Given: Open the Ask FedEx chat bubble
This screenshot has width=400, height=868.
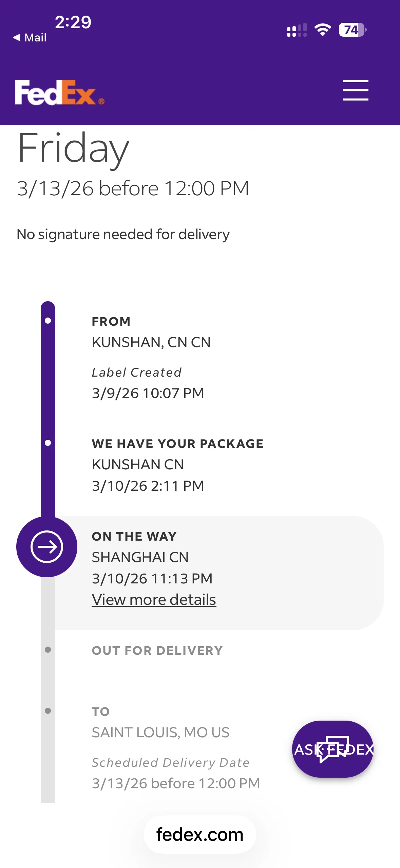Looking at the screenshot, I should coord(333,749).
